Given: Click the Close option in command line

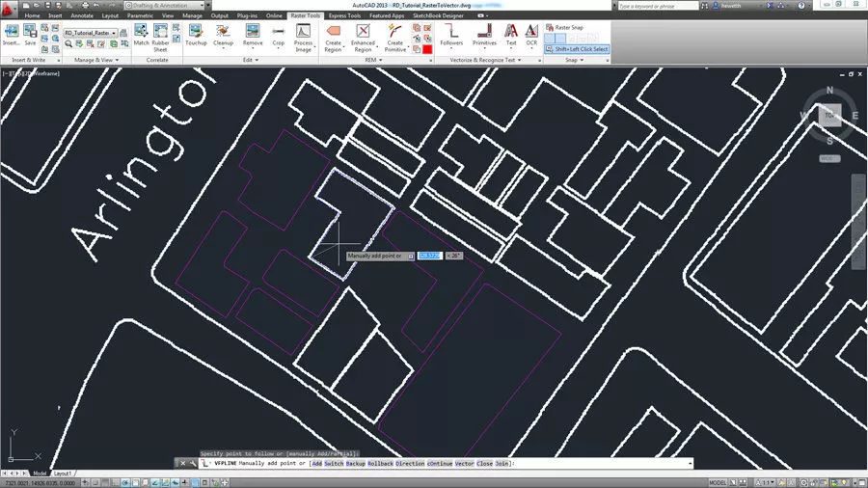Looking at the screenshot, I should (485, 464).
